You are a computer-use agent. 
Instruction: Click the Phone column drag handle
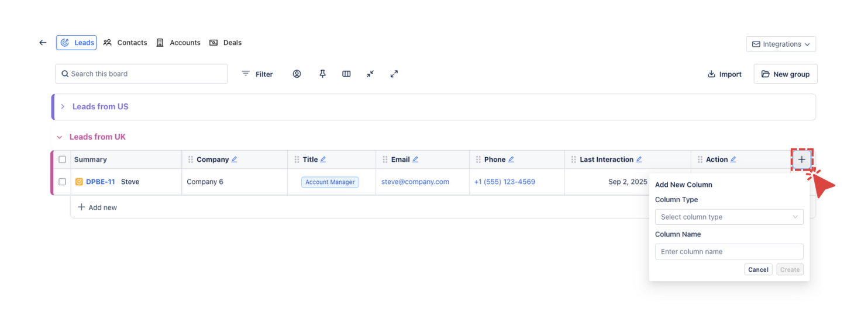click(478, 159)
